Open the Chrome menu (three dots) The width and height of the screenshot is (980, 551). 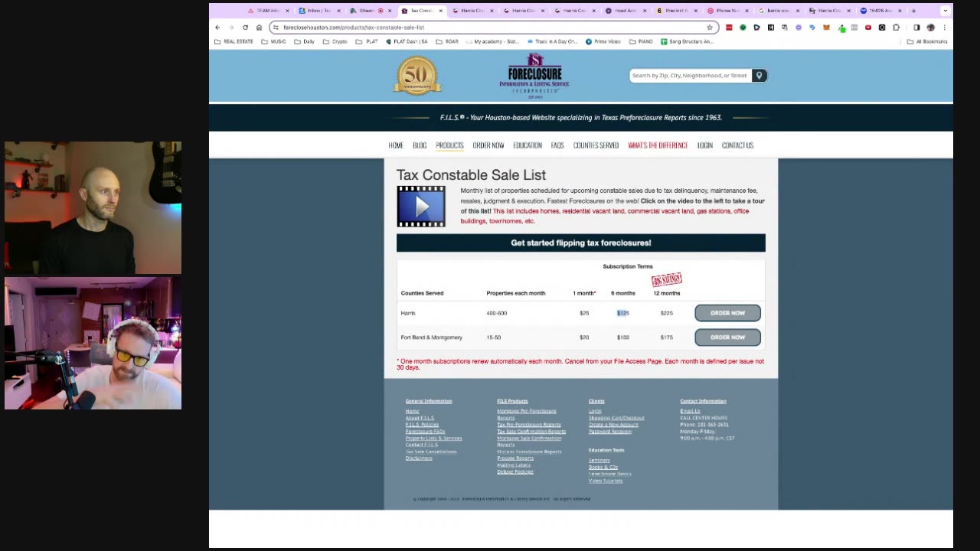tap(945, 28)
